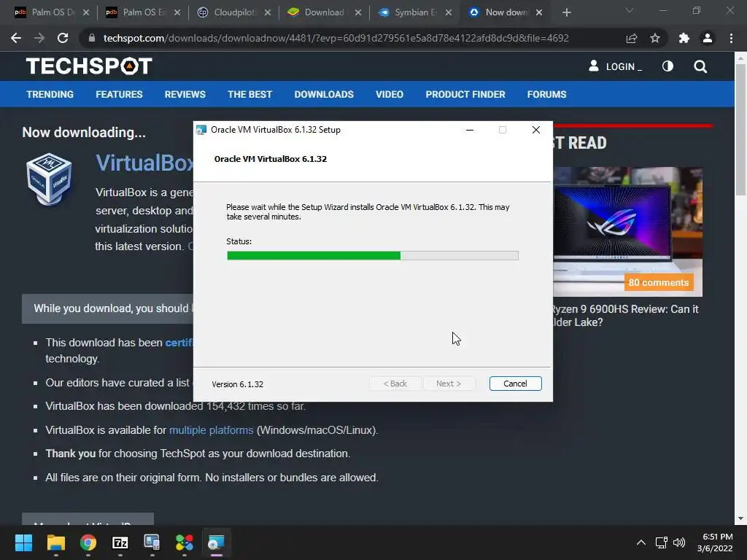Click the installation progress bar
747x560 pixels.
pyautogui.click(x=373, y=256)
